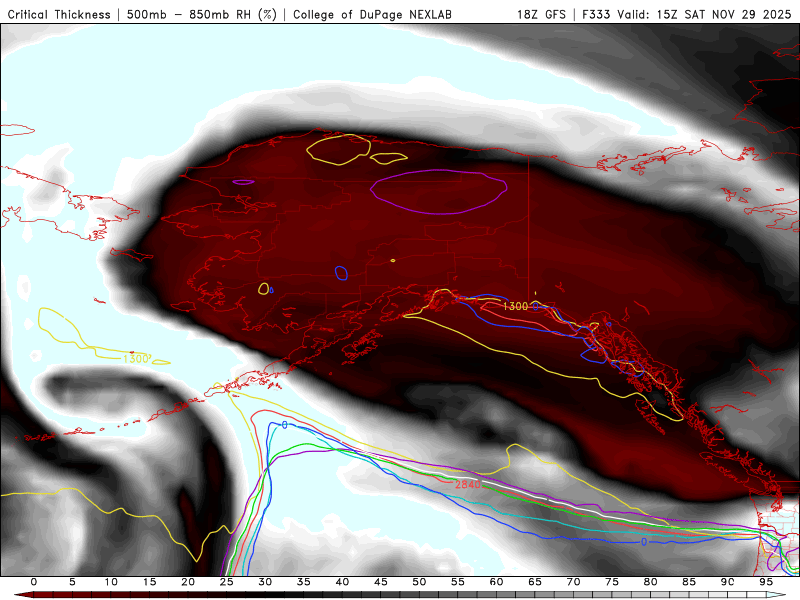The width and height of the screenshot is (800, 600).
Task: Select the "65" label on the color bar
Action: coord(535,582)
